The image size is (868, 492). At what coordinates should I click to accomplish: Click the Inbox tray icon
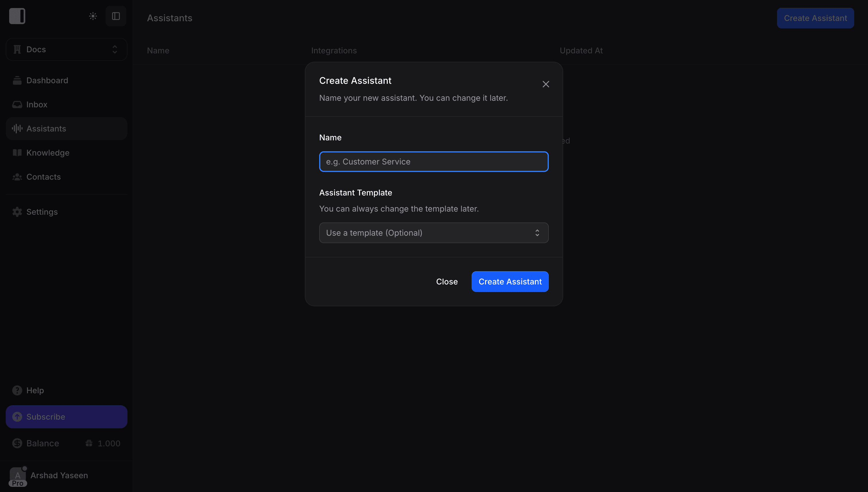click(17, 104)
